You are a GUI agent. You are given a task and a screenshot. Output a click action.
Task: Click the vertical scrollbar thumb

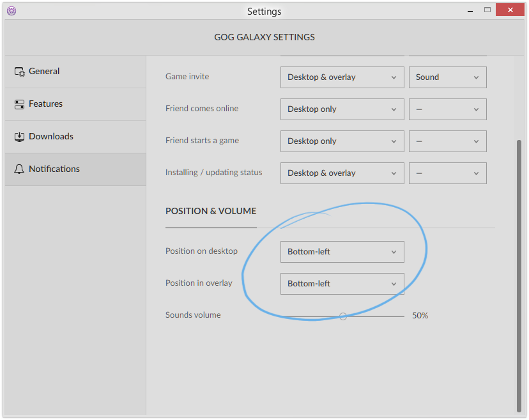click(519, 276)
